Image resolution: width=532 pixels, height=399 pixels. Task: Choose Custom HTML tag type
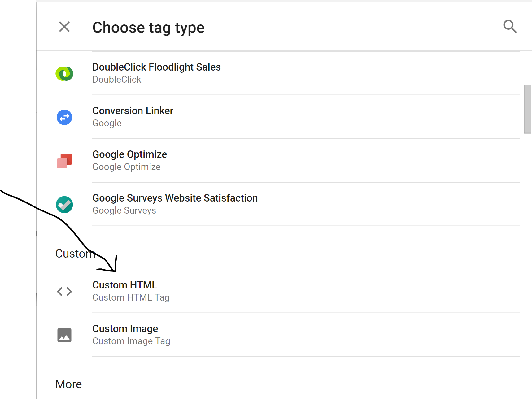tap(124, 285)
